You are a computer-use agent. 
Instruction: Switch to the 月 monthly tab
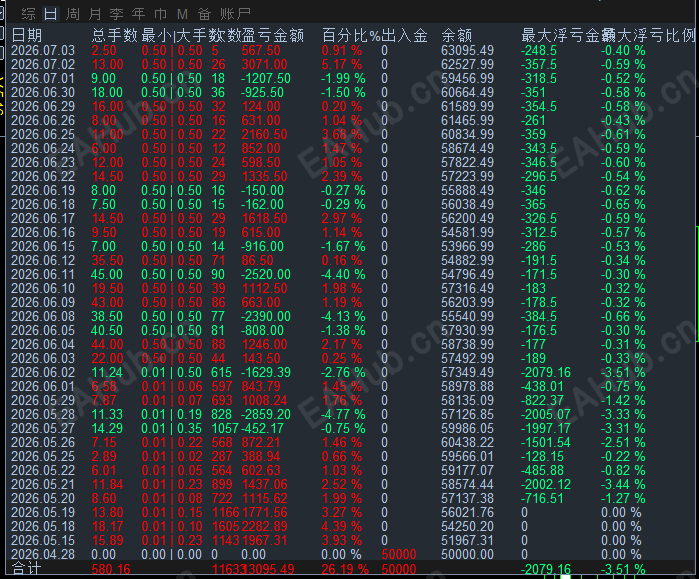[x=95, y=14]
